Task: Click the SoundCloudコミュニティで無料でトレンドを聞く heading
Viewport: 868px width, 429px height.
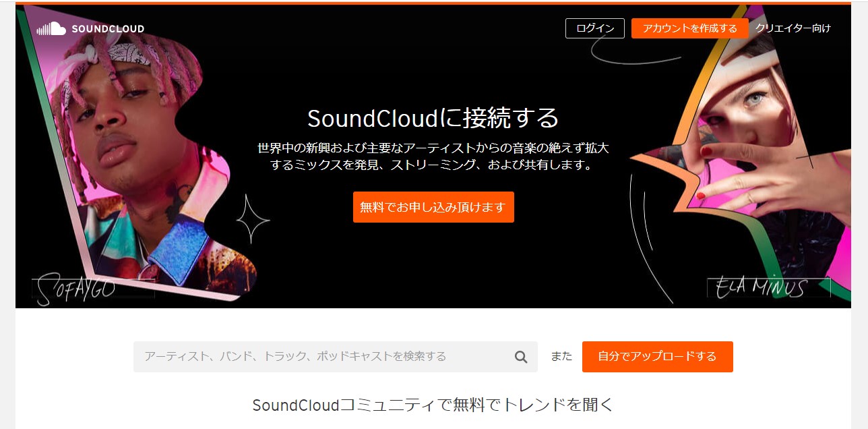Action: tap(433, 405)
